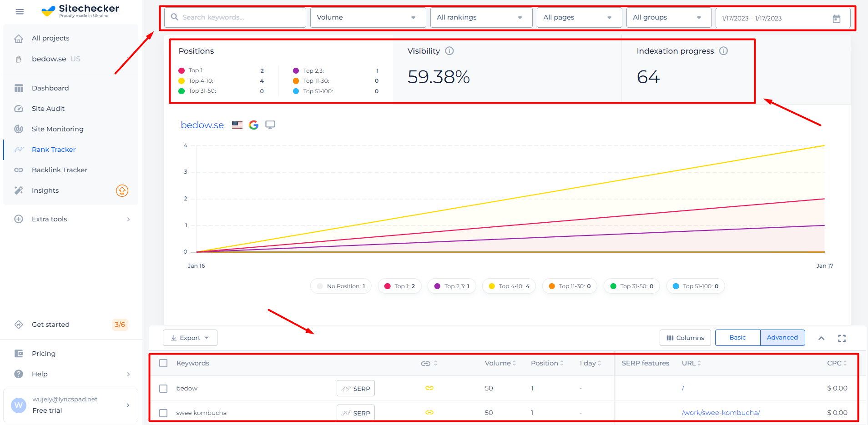Click the backlink icon in bedow row

[429, 388]
